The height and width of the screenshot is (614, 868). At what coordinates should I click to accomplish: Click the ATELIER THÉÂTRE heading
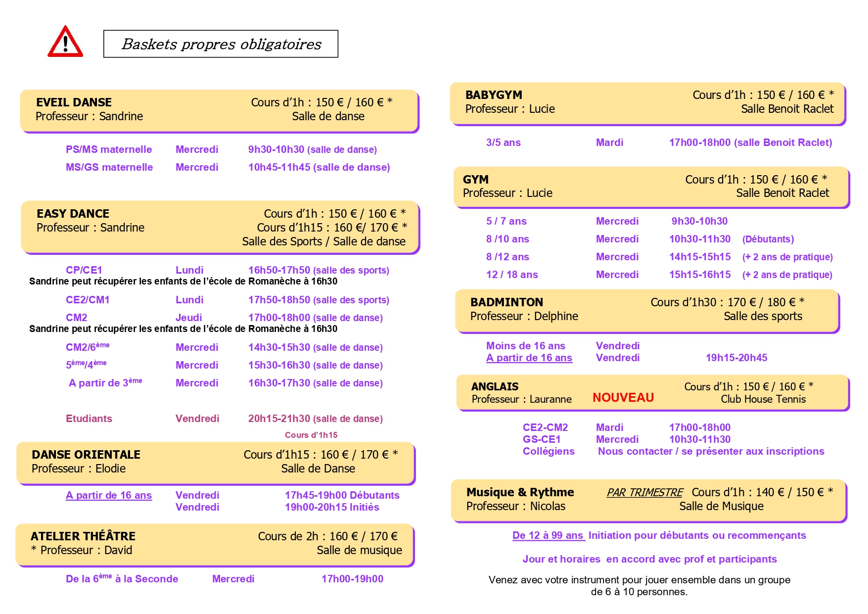click(83, 536)
